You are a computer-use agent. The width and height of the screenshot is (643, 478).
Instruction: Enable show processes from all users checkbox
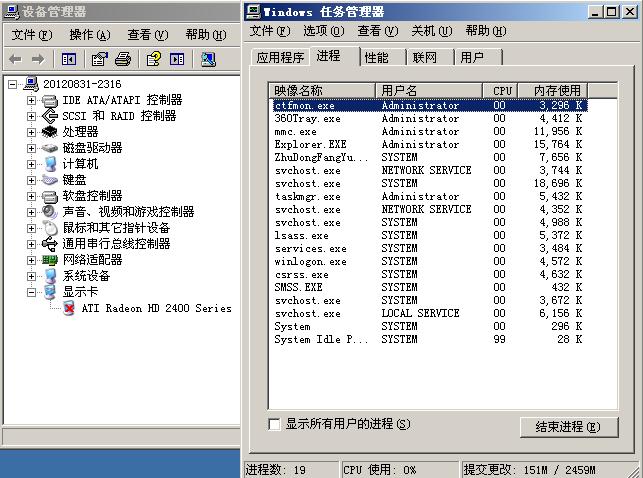coord(274,424)
